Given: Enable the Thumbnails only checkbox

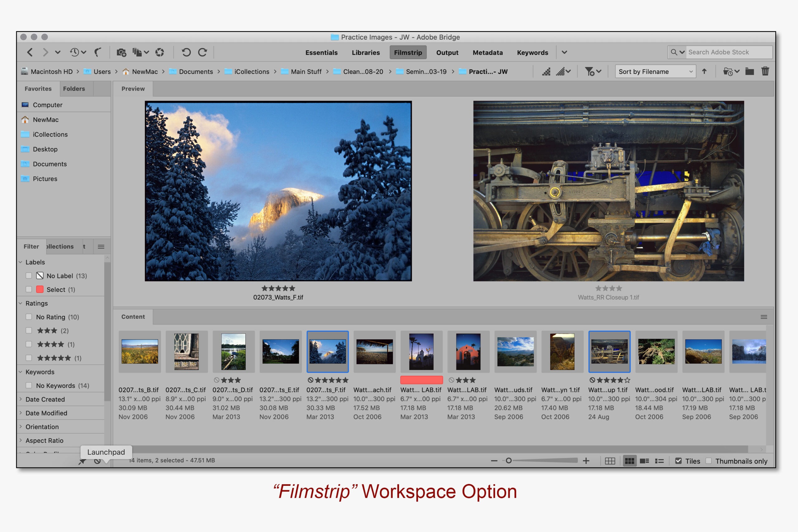Looking at the screenshot, I should [709, 461].
